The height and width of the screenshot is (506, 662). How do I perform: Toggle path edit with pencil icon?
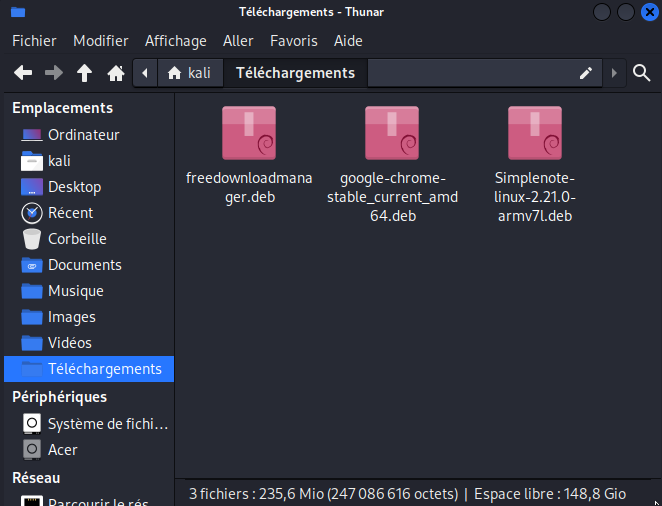tap(586, 73)
